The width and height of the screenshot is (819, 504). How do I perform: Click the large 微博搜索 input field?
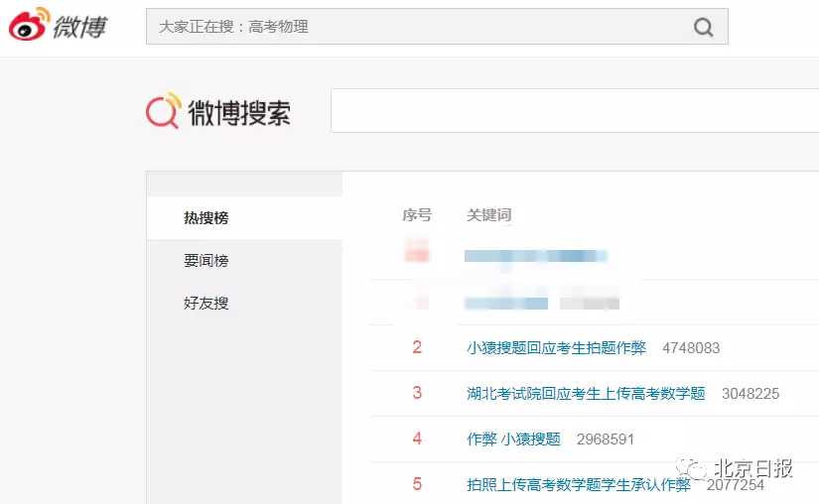tap(574, 110)
